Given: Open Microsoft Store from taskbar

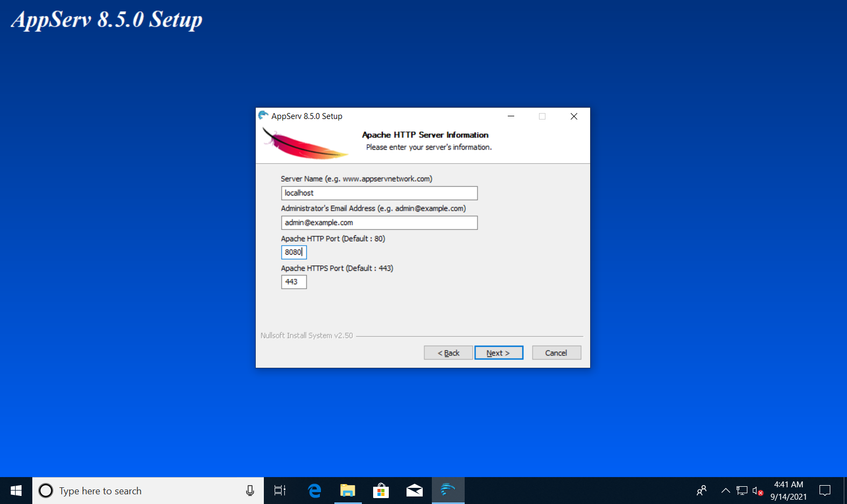Looking at the screenshot, I should 381,491.
